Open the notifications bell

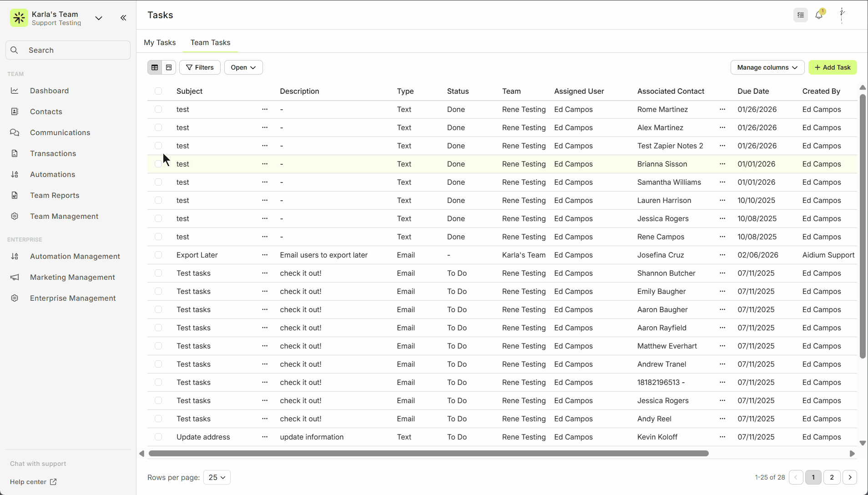tap(819, 15)
